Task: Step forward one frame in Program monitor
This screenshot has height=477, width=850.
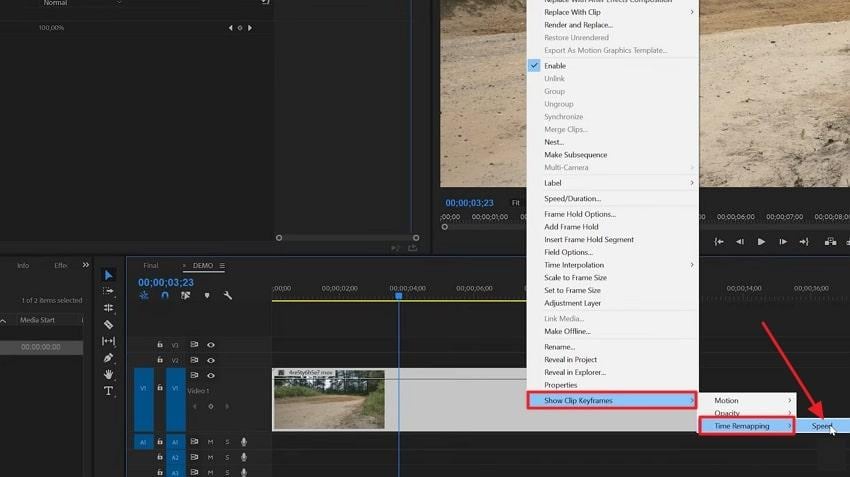Action: (783, 242)
